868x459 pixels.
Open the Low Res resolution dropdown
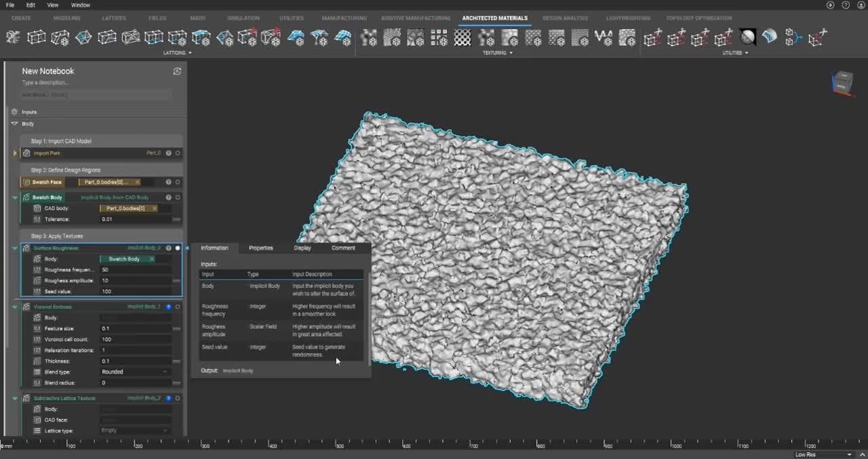click(x=824, y=454)
